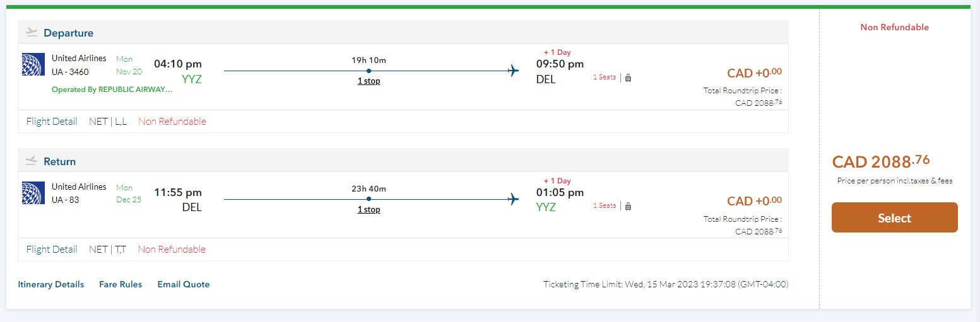Click the United Airlines logo on return flight
The height and width of the screenshot is (322, 980).
[x=33, y=193]
